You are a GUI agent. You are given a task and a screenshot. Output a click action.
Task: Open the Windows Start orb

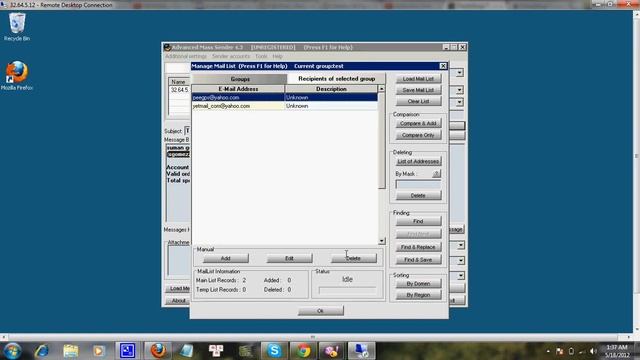12,351
